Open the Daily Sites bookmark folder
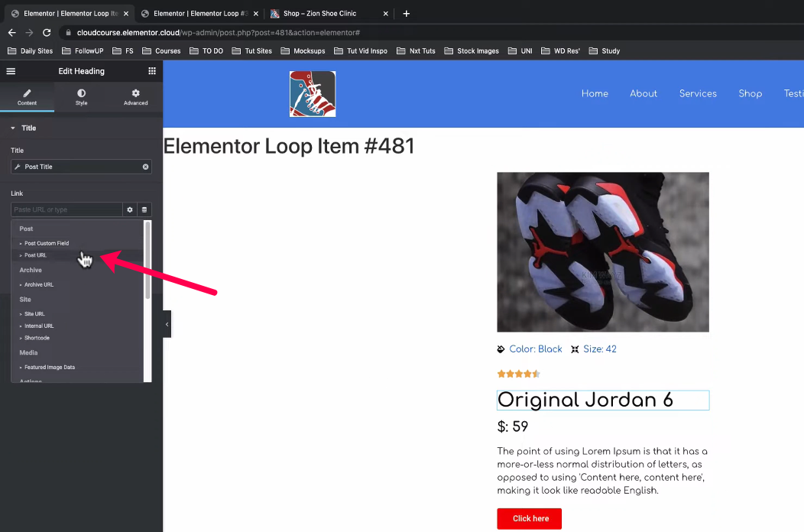 tap(31, 50)
